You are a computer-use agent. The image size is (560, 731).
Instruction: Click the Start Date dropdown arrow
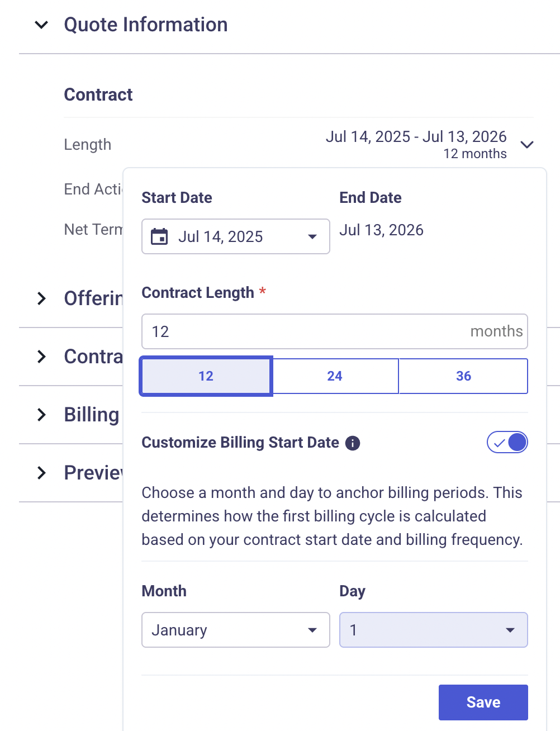coord(312,237)
